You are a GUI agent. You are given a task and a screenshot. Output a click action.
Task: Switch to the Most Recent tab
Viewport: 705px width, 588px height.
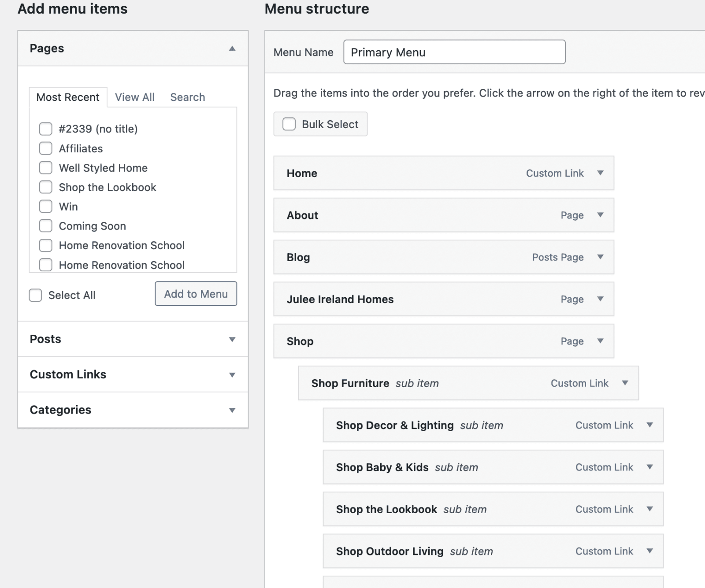(x=68, y=97)
